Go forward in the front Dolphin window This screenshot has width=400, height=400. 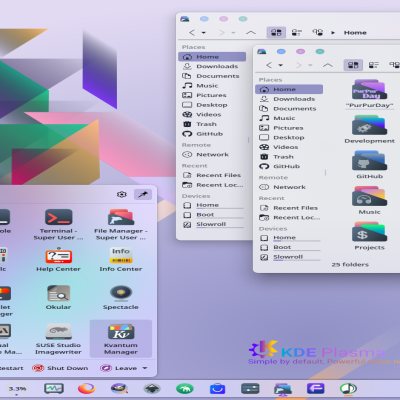click(298, 65)
